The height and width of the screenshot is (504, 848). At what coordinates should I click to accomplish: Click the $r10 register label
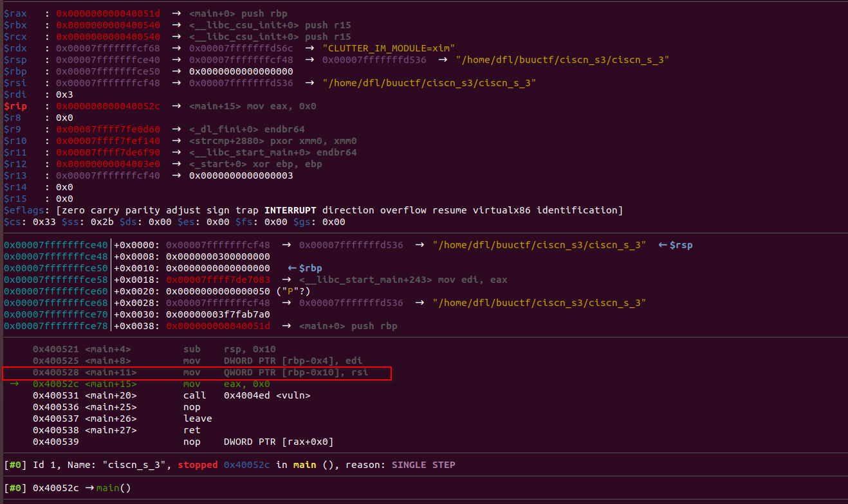click(15, 141)
